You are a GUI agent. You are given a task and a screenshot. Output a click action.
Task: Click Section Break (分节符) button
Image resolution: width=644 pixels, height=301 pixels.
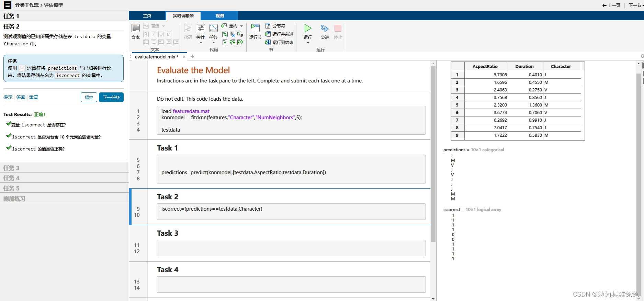pyautogui.click(x=275, y=26)
